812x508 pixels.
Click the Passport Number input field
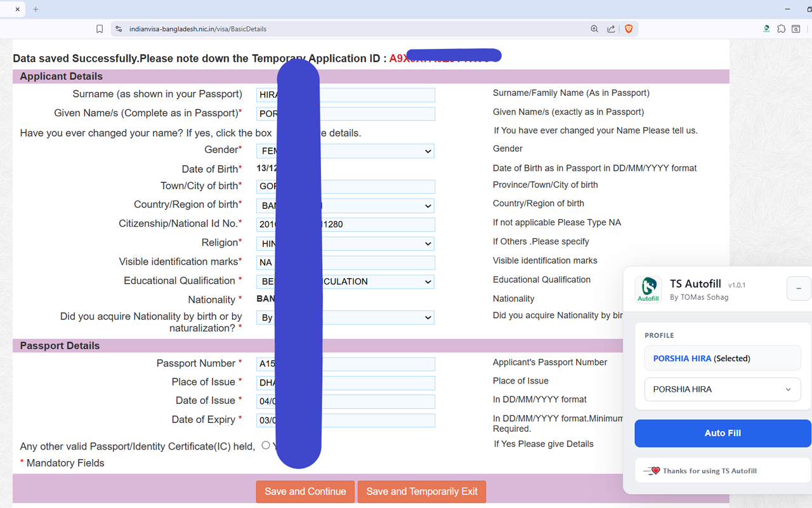click(346, 364)
